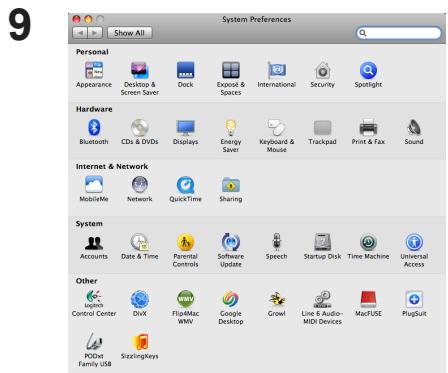The height and width of the screenshot is (373, 448).
Task: Click the search field in the toolbar
Action: pos(399,33)
